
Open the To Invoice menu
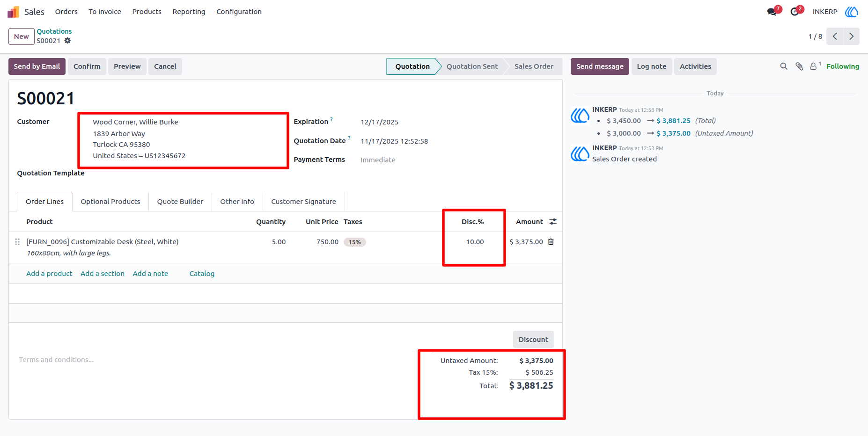tap(105, 12)
